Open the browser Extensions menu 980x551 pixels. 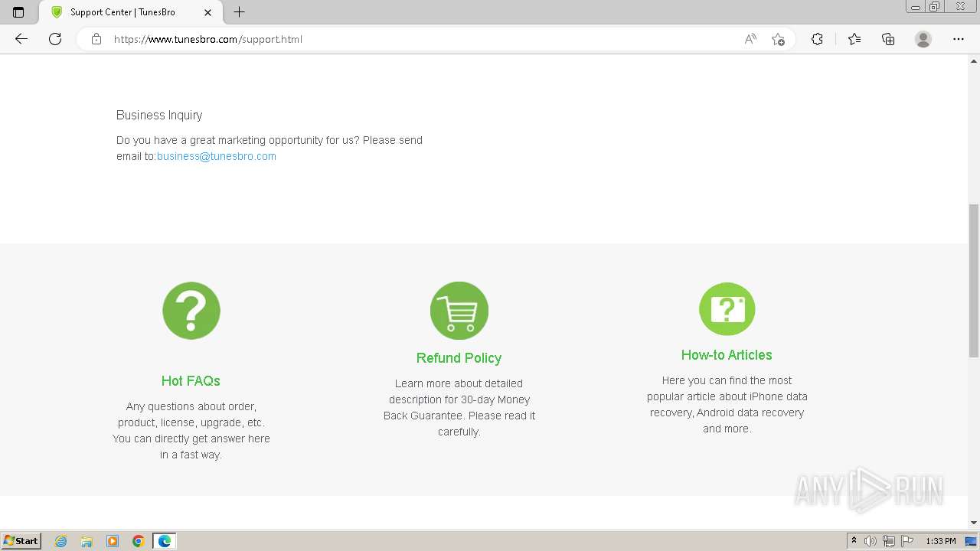tap(817, 39)
